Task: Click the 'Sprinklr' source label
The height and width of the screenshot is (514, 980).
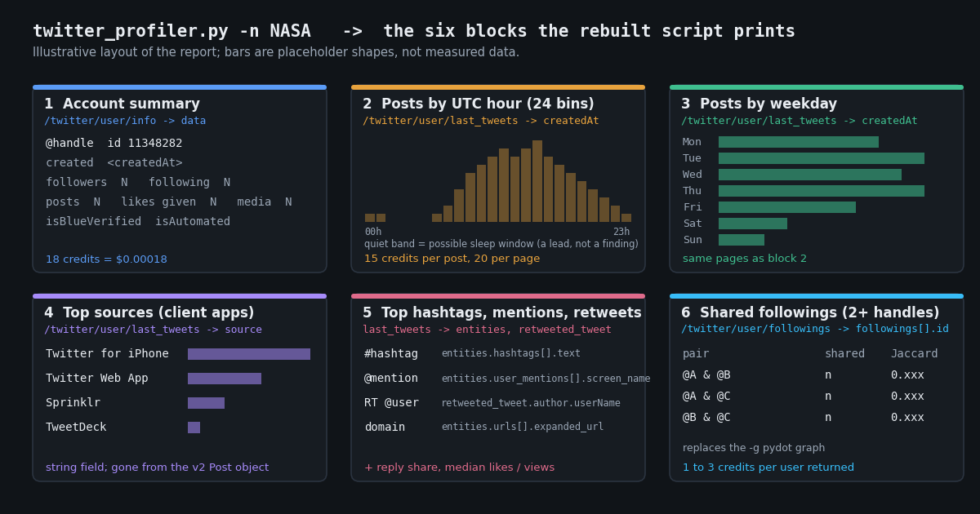Action: point(73,403)
